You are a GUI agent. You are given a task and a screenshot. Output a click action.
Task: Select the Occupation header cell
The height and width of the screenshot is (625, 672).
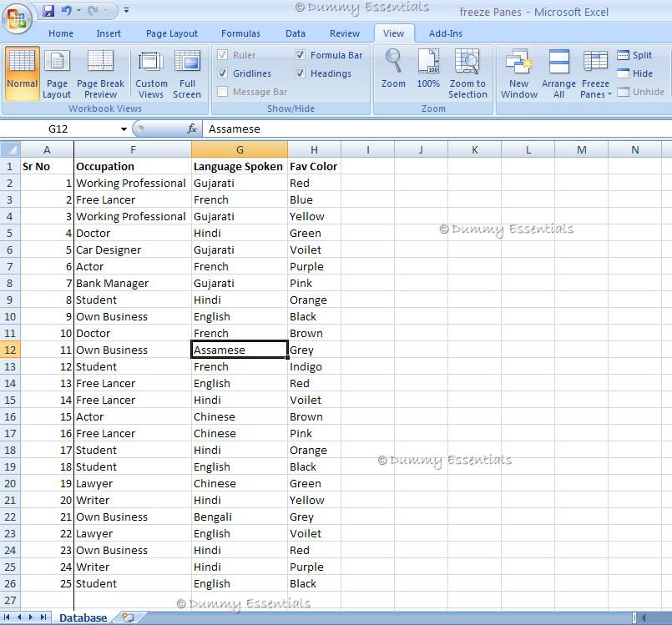point(133,166)
